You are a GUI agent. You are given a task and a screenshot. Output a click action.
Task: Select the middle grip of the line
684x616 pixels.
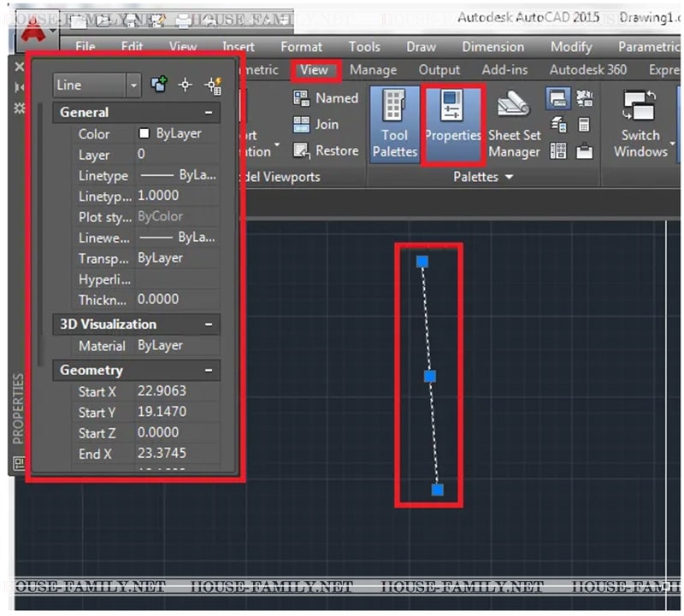[430, 376]
